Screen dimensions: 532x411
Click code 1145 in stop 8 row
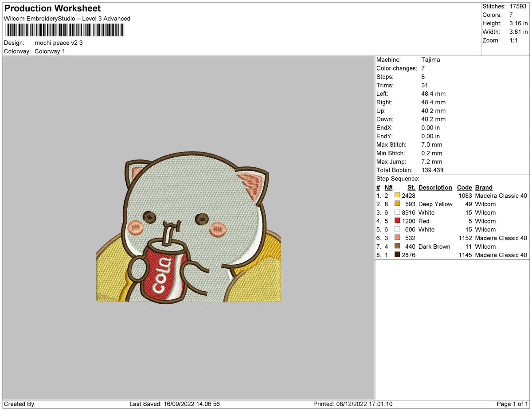[465, 255]
